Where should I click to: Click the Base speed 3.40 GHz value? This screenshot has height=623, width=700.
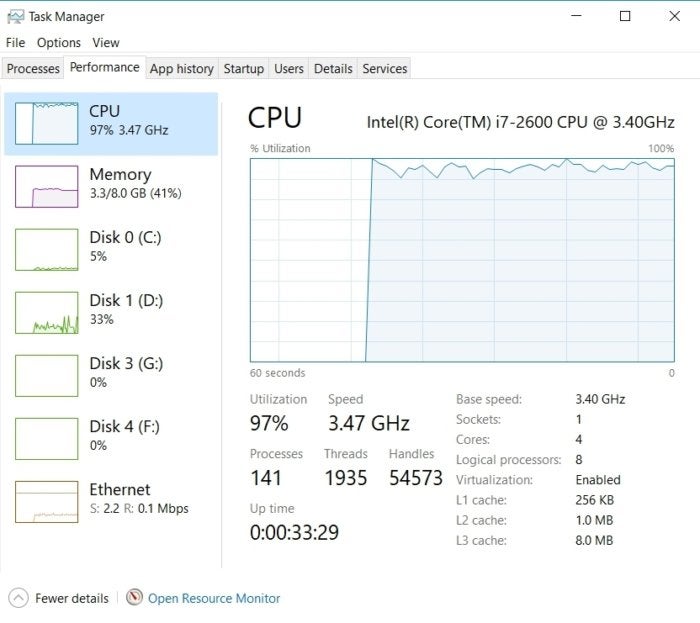(600, 399)
